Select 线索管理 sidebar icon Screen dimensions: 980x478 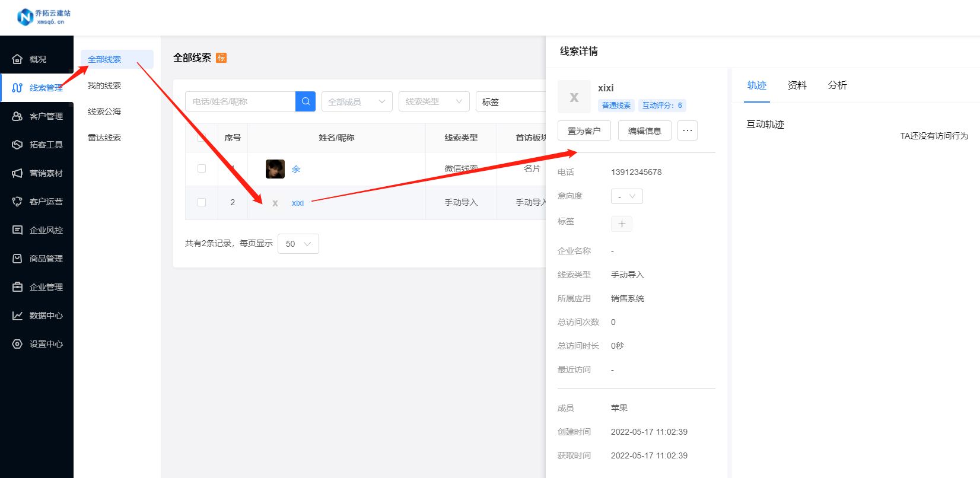pyautogui.click(x=17, y=88)
